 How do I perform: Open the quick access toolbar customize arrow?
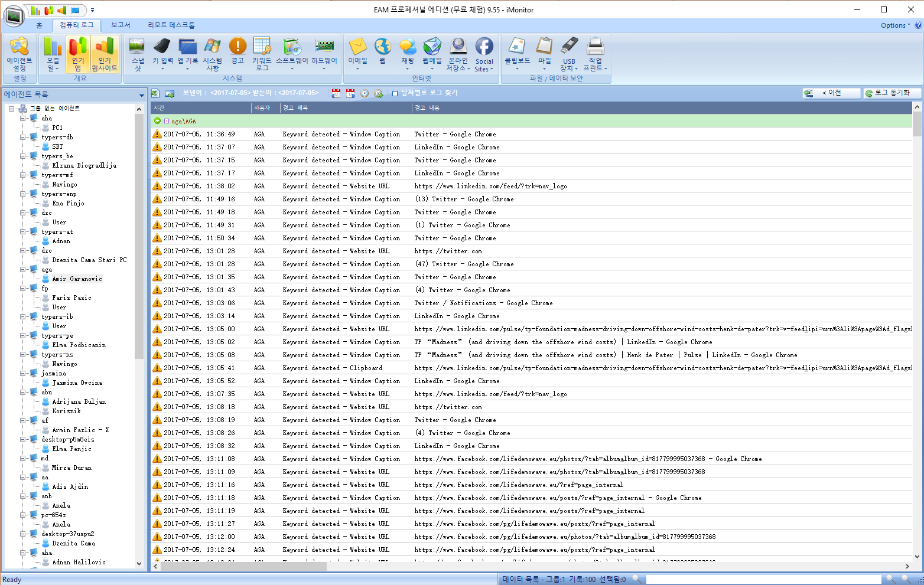(92, 10)
